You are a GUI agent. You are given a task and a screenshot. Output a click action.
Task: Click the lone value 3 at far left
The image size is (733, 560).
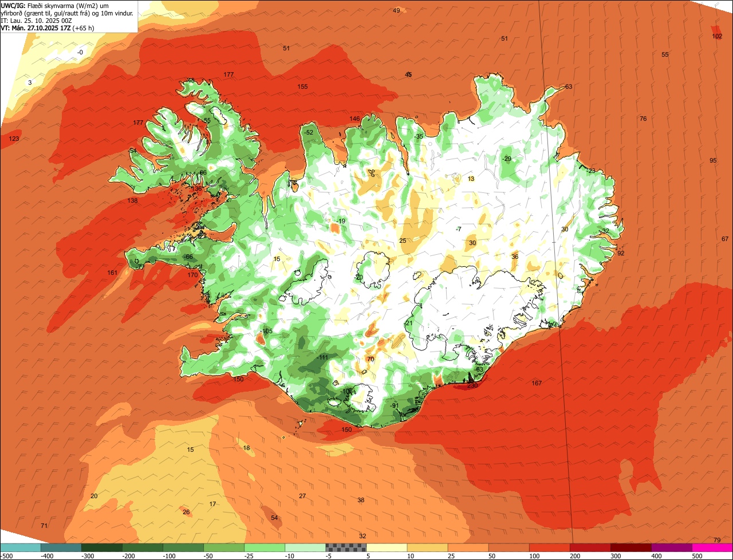(30, 82)
